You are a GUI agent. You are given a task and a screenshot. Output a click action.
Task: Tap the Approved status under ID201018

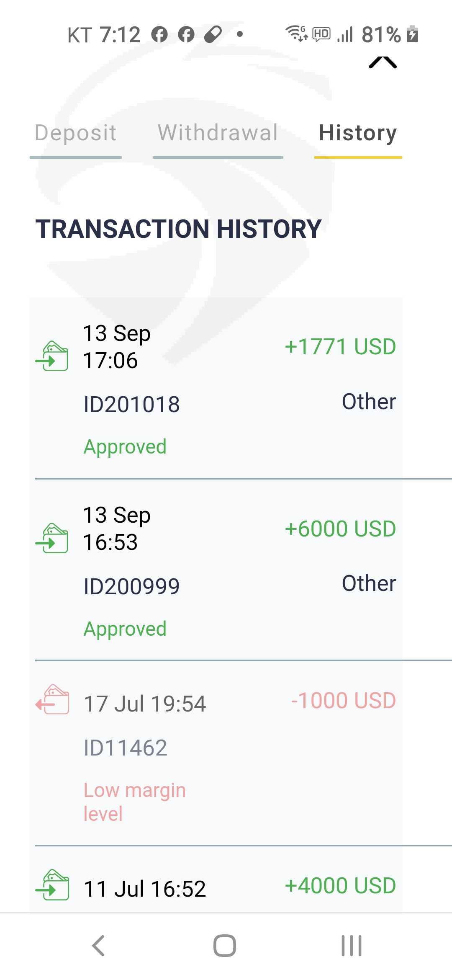125,447
